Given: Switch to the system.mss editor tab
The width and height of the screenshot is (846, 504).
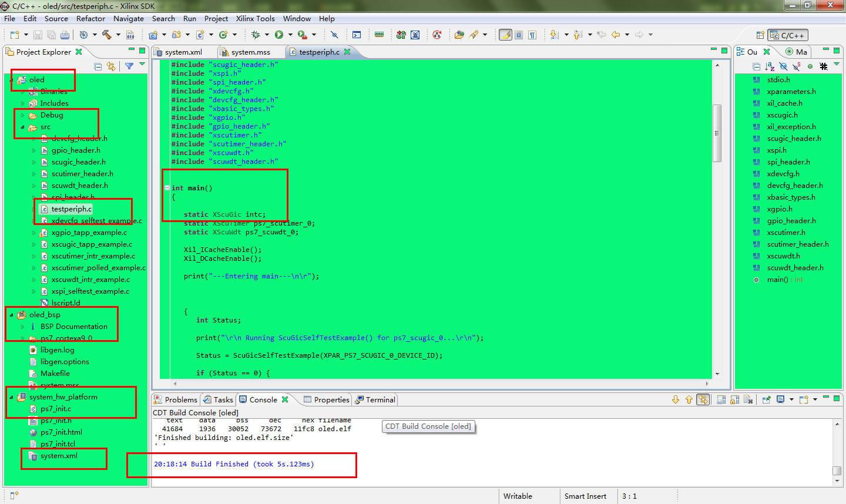Looking at the screenshot, I should pos(250,52).
